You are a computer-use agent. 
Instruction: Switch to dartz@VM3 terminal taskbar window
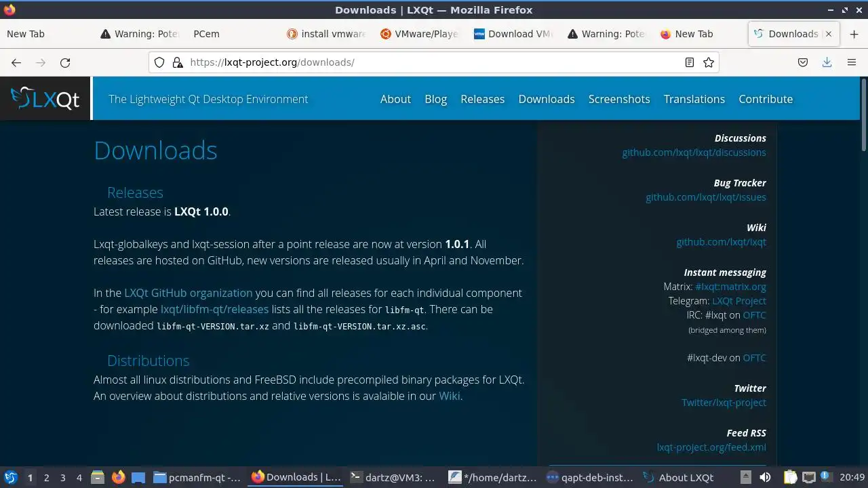(393, 477)
